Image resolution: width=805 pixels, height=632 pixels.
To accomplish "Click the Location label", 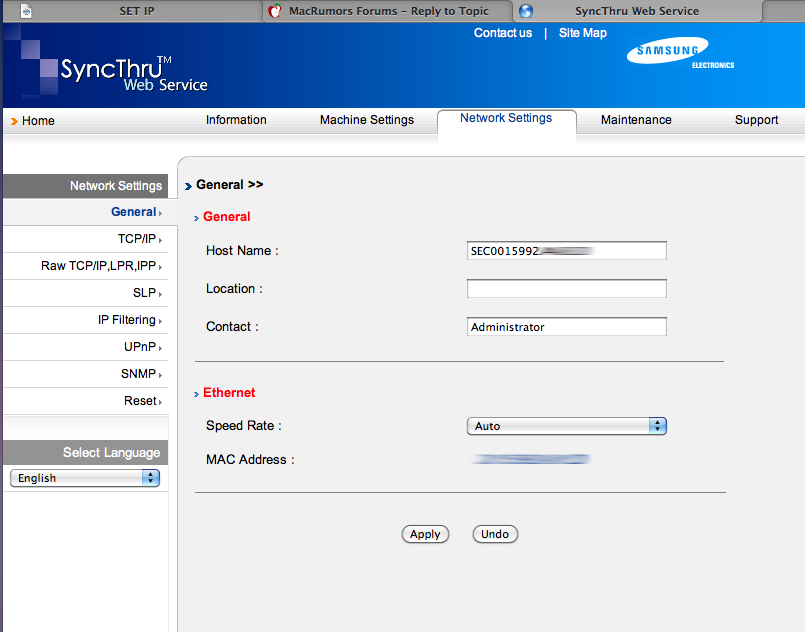I will click(x=234, y=289).
